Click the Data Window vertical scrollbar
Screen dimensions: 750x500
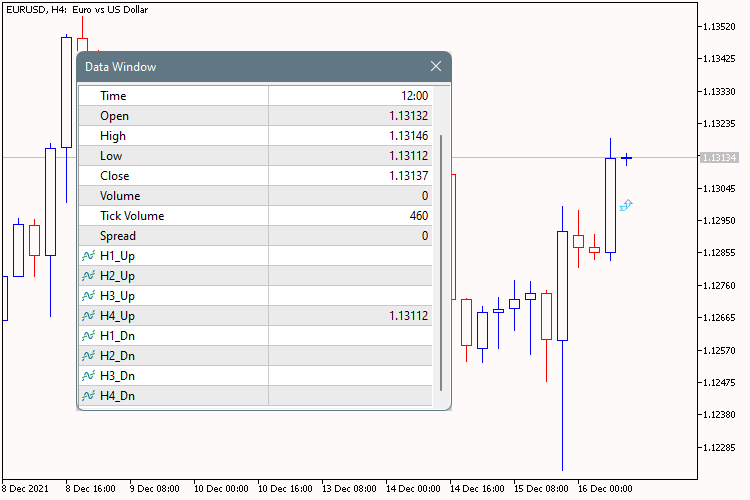tap(441, 263)
